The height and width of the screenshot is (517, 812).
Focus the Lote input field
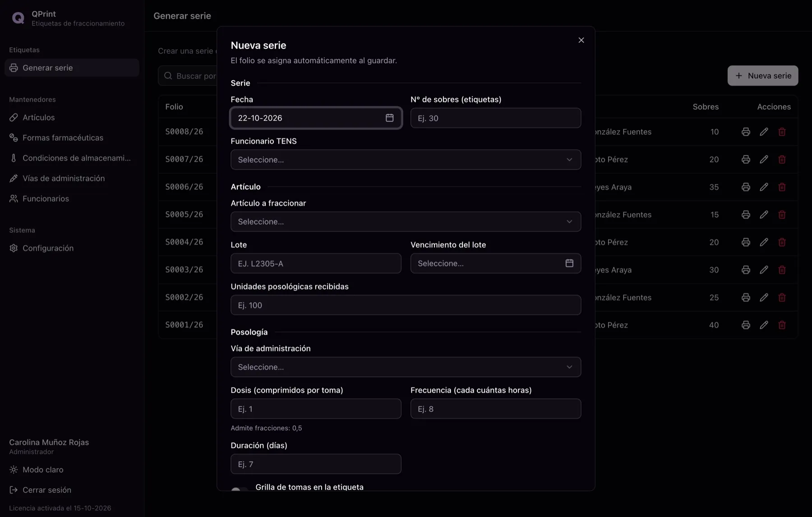[316, 263]
